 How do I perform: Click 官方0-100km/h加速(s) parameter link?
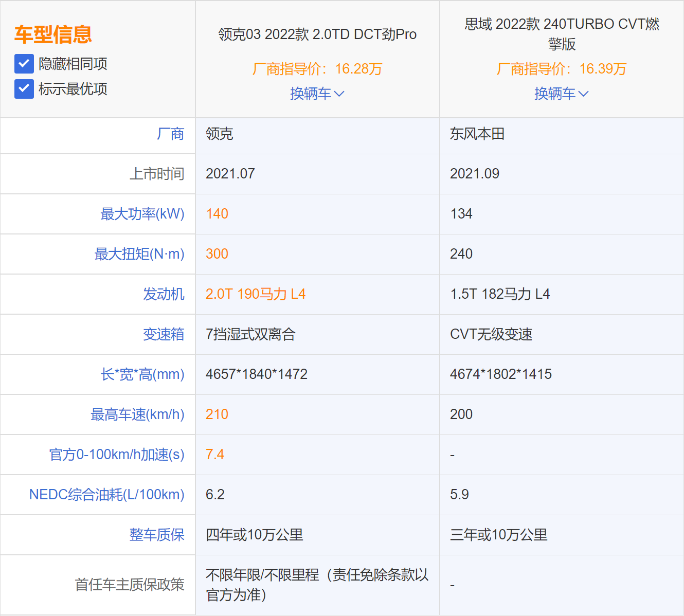[117, 455]
